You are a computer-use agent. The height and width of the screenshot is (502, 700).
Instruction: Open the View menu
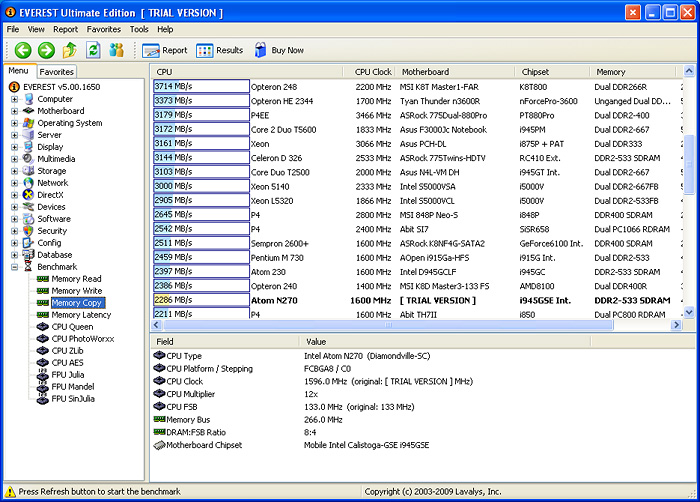pos(36,29)
